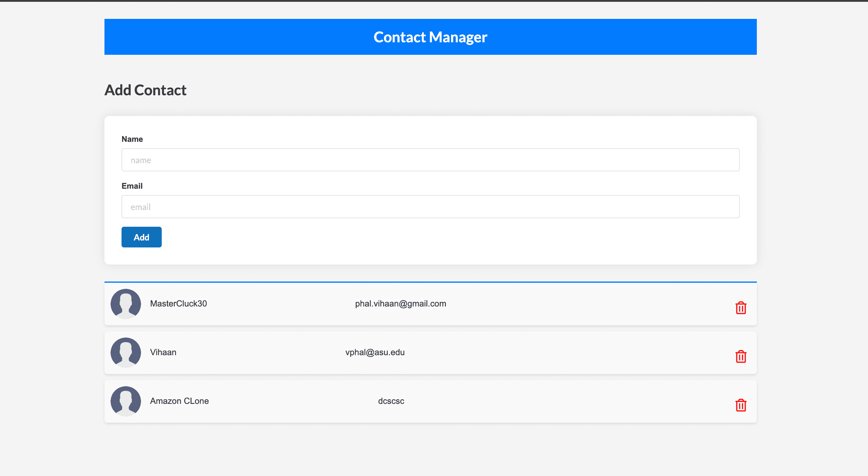Image resolution: width=868 pixels, height=476 pixels.
Task: Click the Add Contact section heading
Action: (146, 90)
